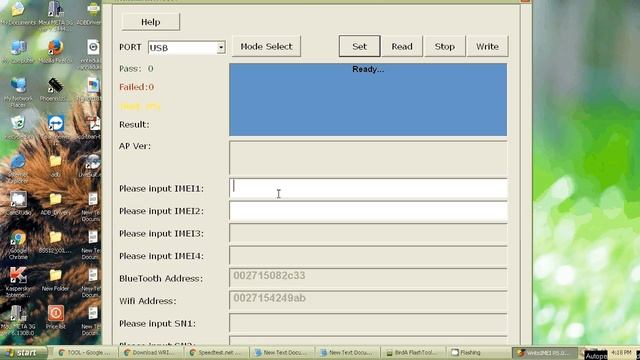Launch the TeamViewer desktop icon
This screenshot has height=360, width=640.
(56, 127)
